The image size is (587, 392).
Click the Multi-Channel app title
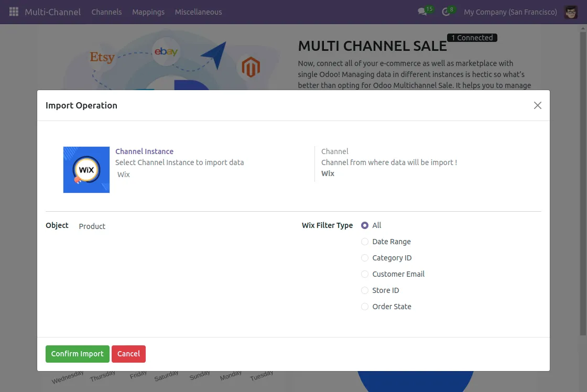(53, 12)
